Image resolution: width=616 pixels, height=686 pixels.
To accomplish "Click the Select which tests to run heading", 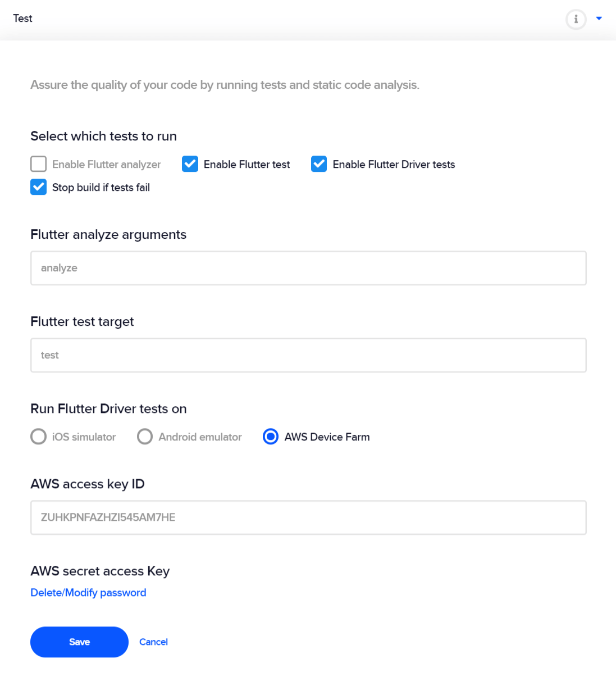I will click(x=103, y=136).
